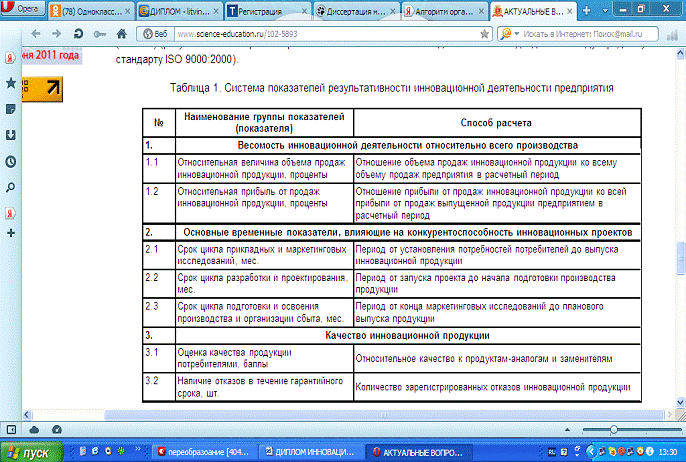686x462 pixels.
Task: Open the Downloads sidebar panel
Action: tap(10, 135)
